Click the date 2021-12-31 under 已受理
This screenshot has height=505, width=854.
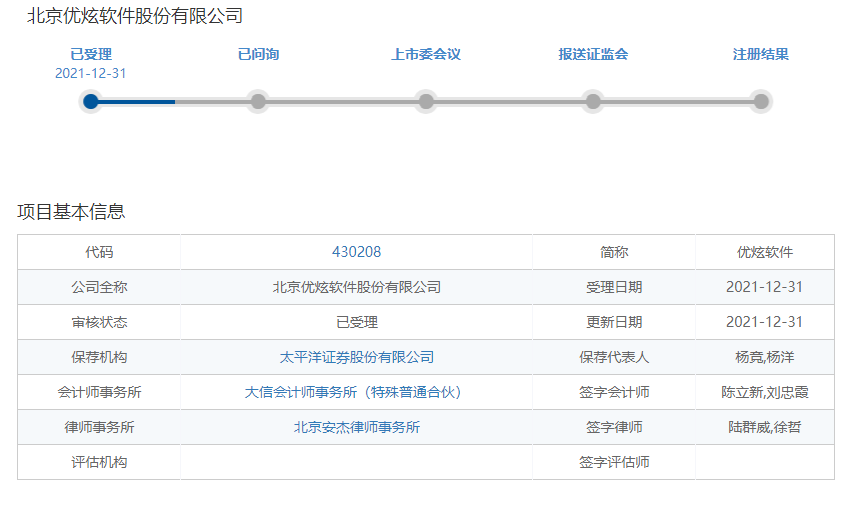click(x=91, y=74)
